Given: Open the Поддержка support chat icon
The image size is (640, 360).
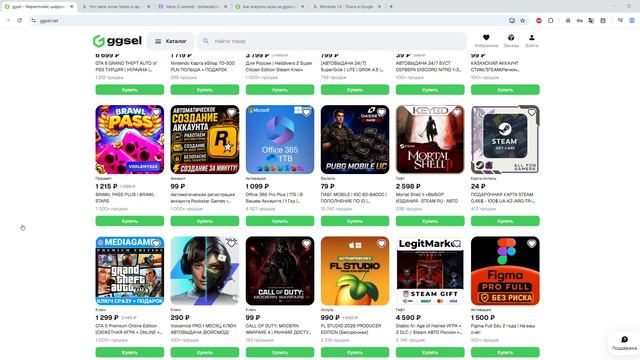Looking at the screenshot, I should pyautogui.click(x=624, y=340).
